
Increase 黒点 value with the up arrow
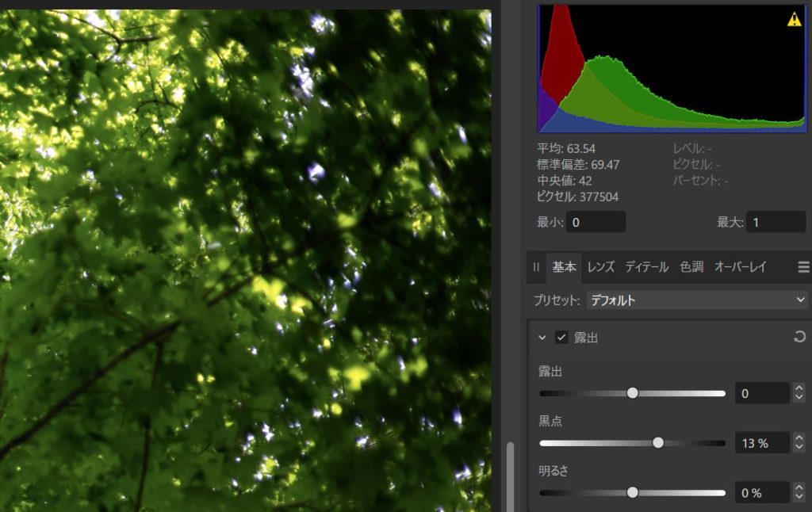pos(799,437)
